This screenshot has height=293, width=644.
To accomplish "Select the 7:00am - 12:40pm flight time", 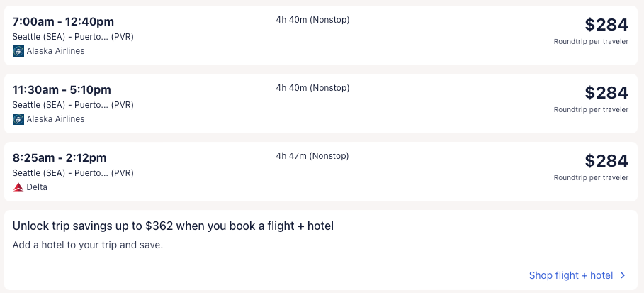I will click(x=63, y=22).
